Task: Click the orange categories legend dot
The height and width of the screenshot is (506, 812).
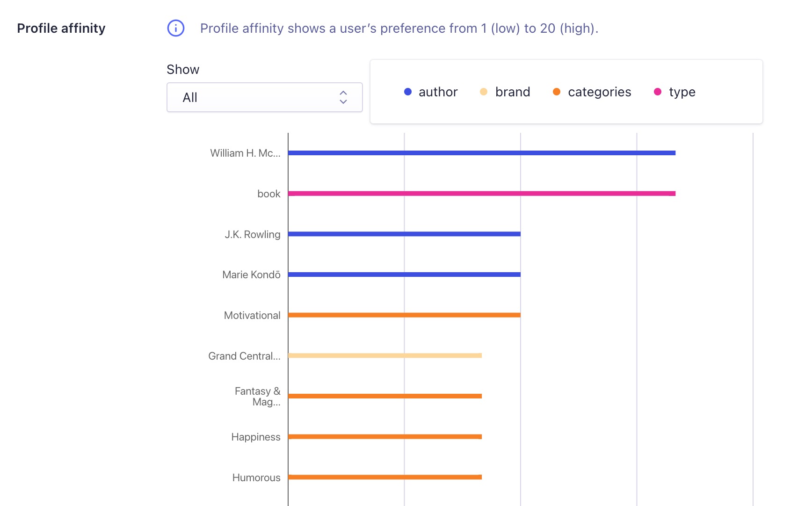Action: pos(557,92)
